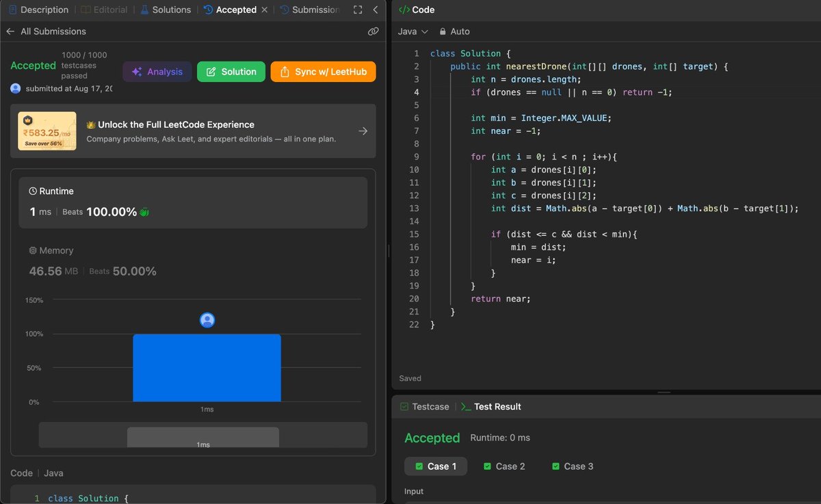
Task: Click the clapping hands icon beside 100.00%
Action: (144, 212)
